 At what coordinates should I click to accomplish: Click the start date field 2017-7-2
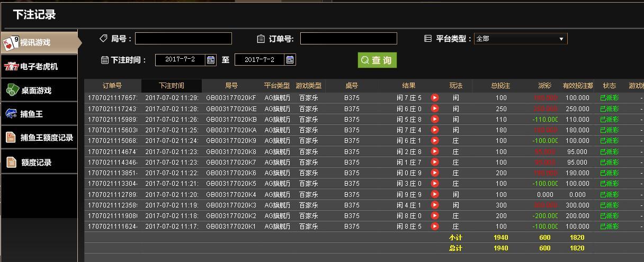[180, 60]
